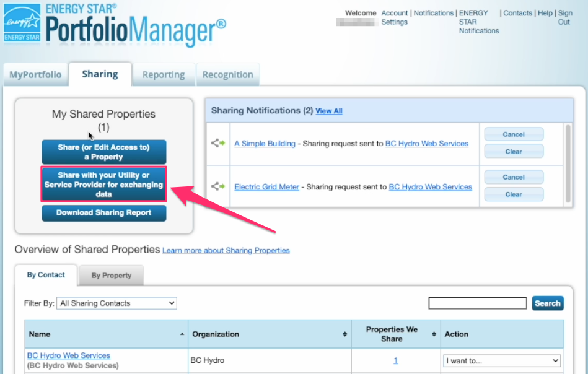Open View All sharing notifications link
Screen dimensions: 588x374
click(328, 111)
